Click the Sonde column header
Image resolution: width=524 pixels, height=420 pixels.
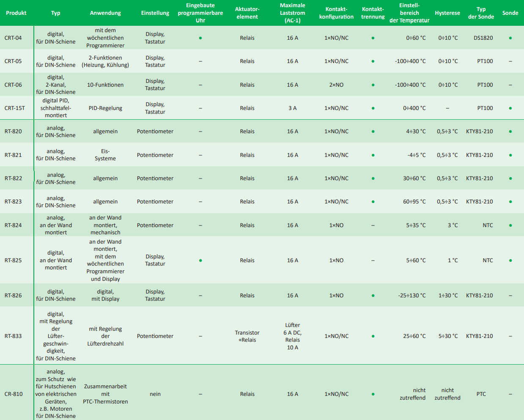510,13
